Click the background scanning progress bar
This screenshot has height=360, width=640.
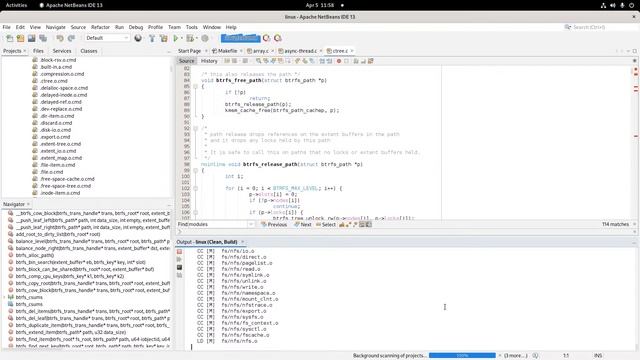pyautogui.click(x=462, y=356)
